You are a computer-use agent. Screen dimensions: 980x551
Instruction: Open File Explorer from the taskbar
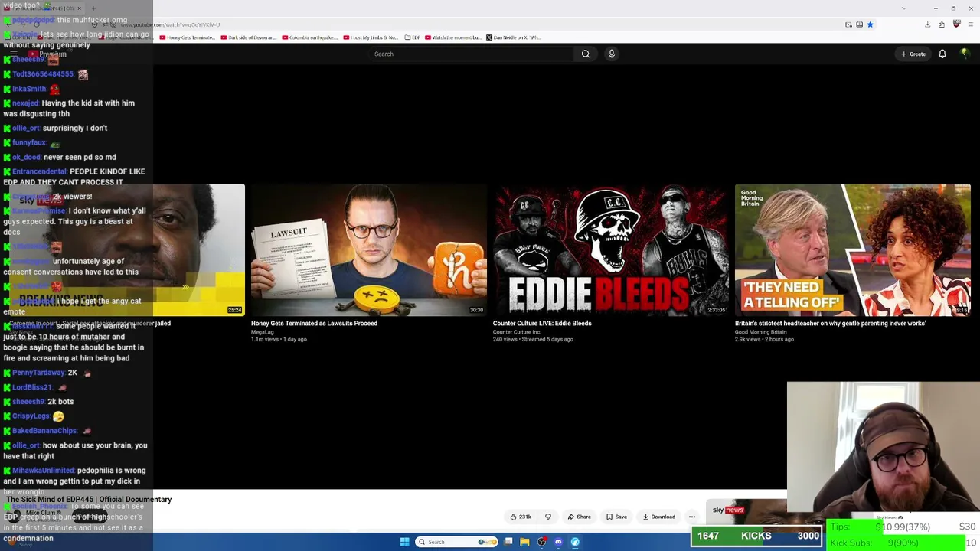coord(524,542)
